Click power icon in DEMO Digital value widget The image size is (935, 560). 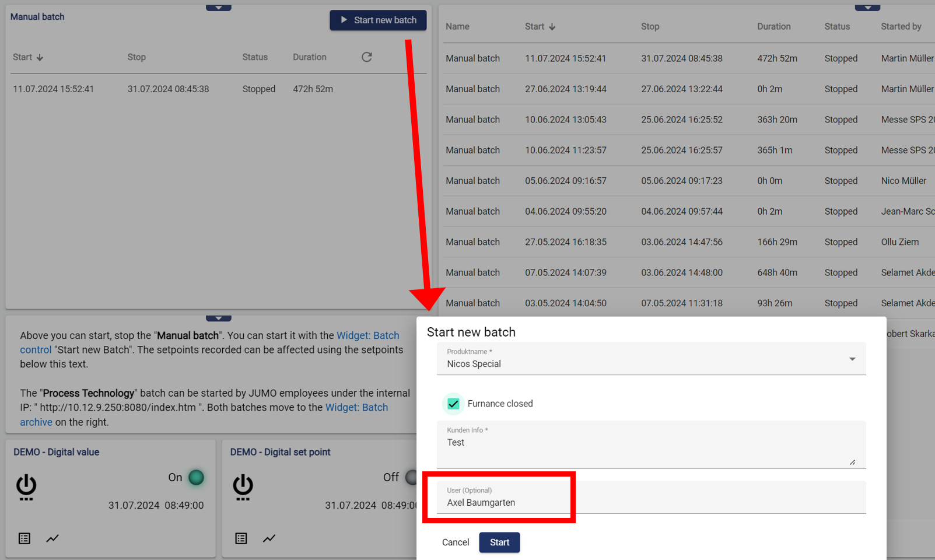click(26, 487)
